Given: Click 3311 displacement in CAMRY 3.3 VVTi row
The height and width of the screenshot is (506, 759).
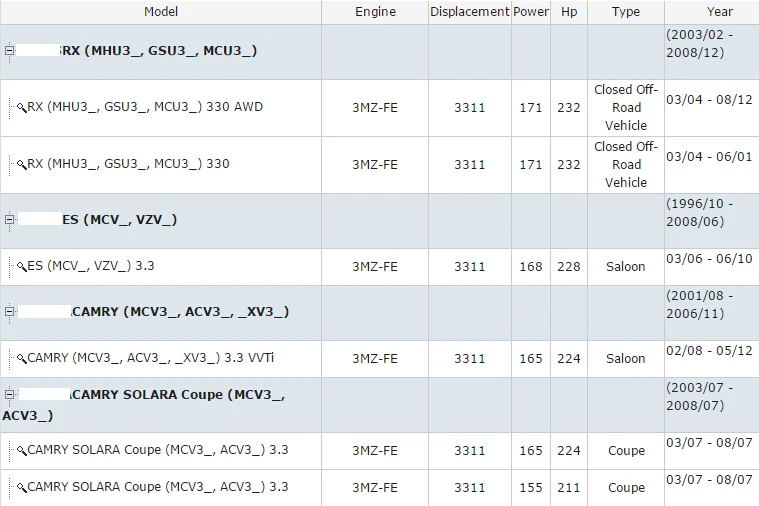Looking at the screenshot, I should tap(470, 358).
